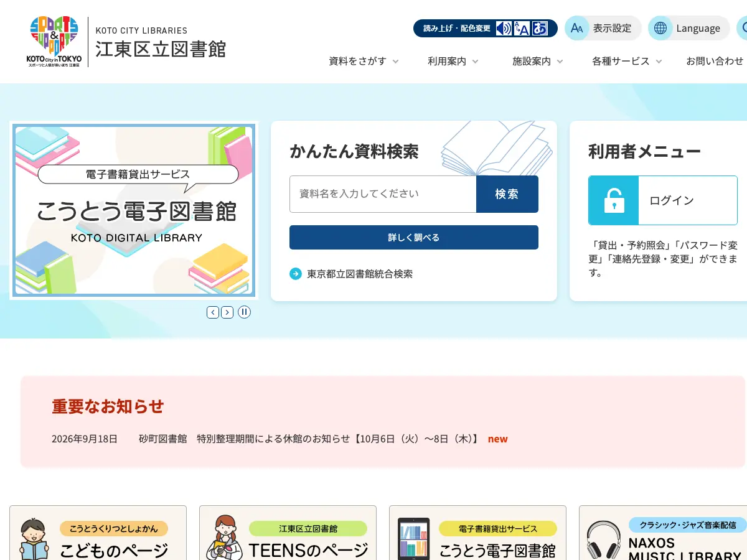
Task: Click the furigana あ icon
Action: [x=540, y=28]
